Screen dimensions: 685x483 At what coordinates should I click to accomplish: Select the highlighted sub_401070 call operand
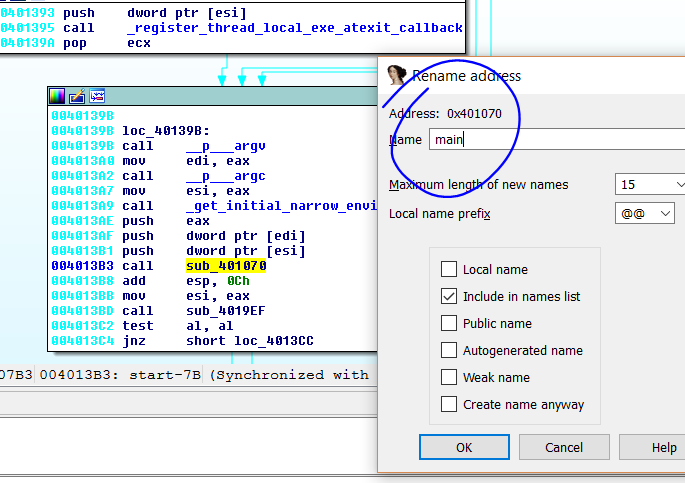pos(226,266)
